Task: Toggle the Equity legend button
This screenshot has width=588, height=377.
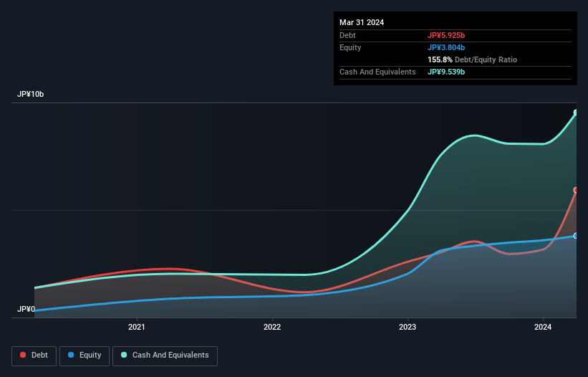Action: coord(85,355)
